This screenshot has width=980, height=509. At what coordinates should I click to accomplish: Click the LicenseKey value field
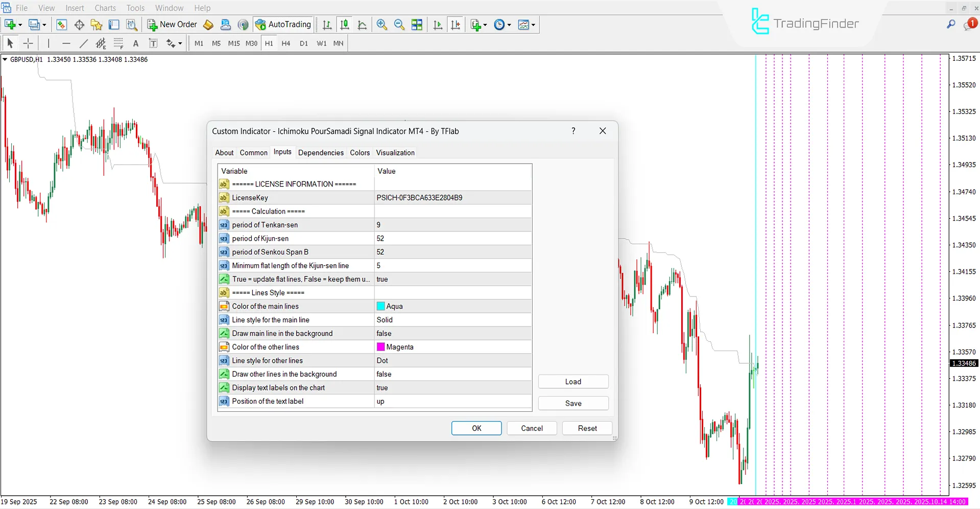pyautogui.click(x=452, y=197)
